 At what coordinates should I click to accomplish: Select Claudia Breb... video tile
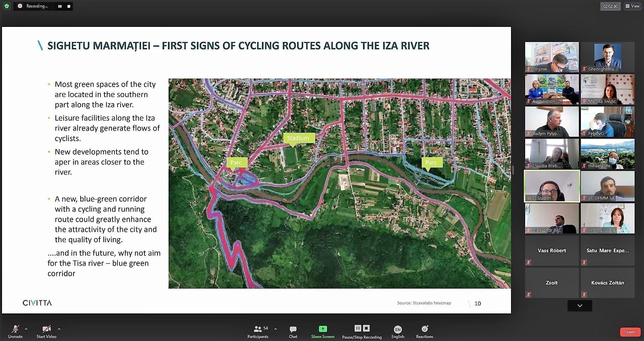point(552,154)
